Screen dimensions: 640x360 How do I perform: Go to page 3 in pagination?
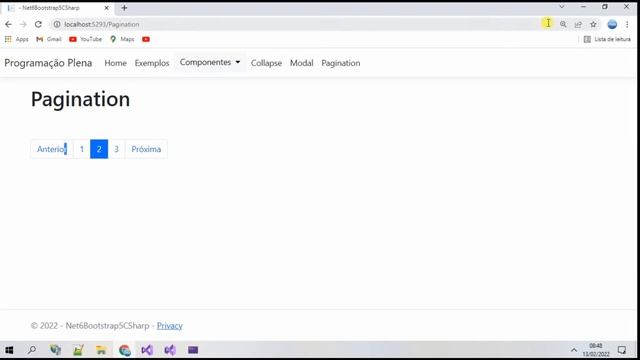pyautogui.click(x=116, y=149)
